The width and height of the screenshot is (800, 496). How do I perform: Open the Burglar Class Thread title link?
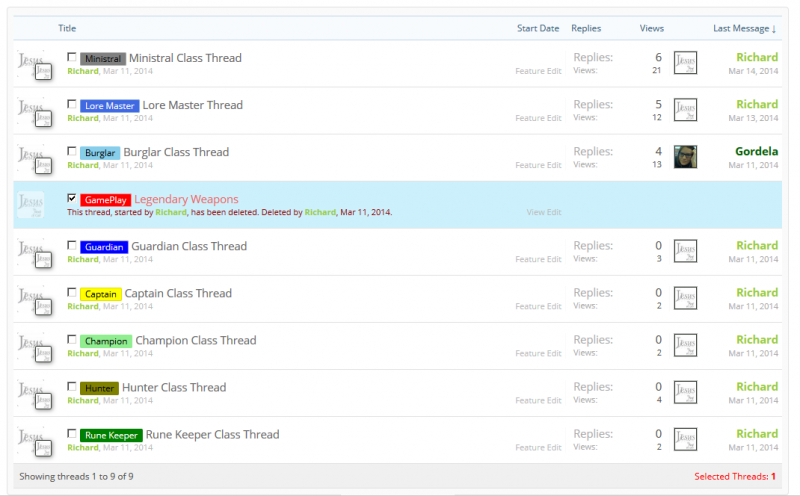coord(176,152)
